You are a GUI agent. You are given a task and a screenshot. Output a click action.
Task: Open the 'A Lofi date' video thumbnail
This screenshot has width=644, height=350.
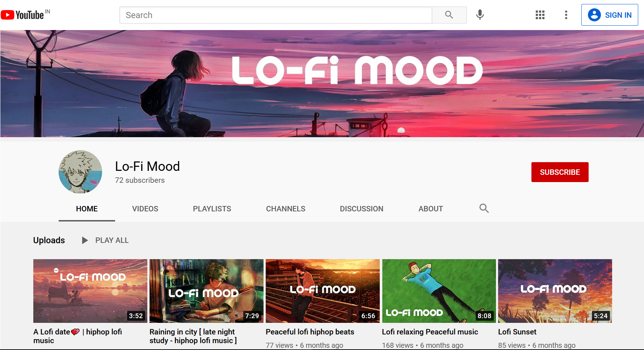tap(90, 291)
